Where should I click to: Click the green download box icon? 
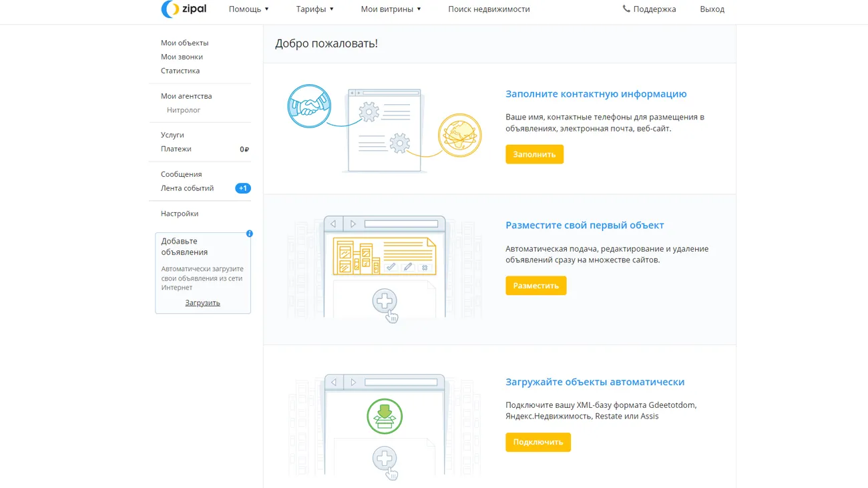point(385,416)
